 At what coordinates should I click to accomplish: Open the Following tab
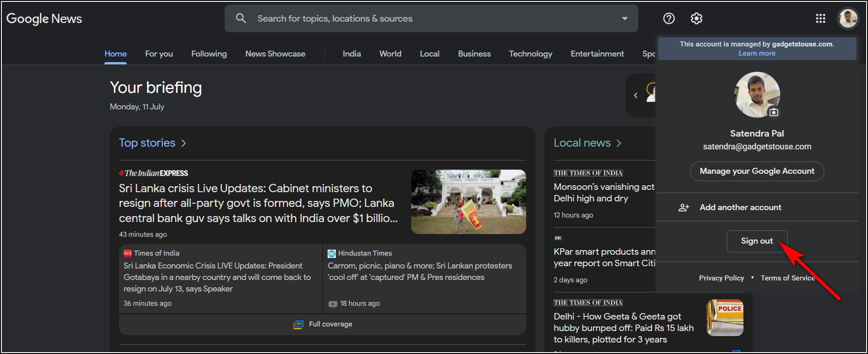(x=209, y=54)
